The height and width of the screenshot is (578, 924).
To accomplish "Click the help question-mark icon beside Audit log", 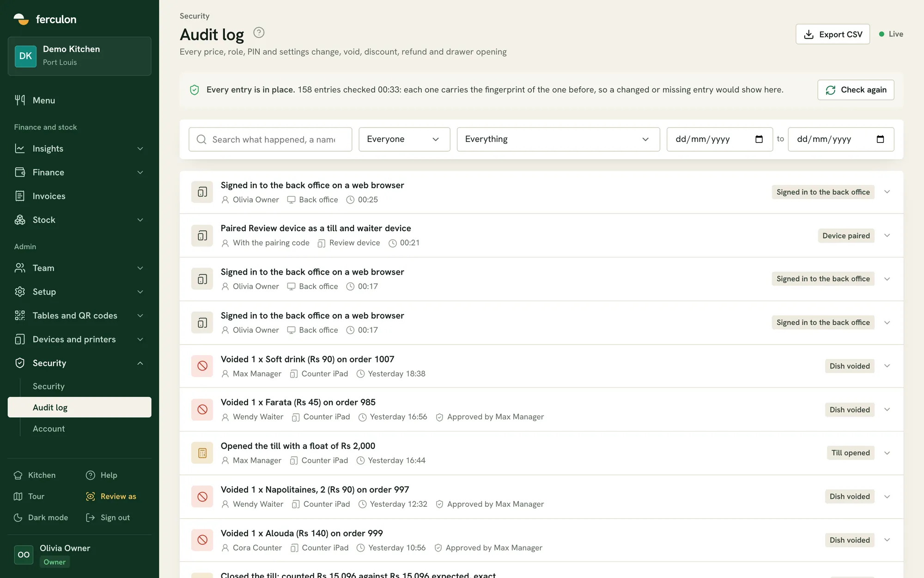I will click(259, 33).
